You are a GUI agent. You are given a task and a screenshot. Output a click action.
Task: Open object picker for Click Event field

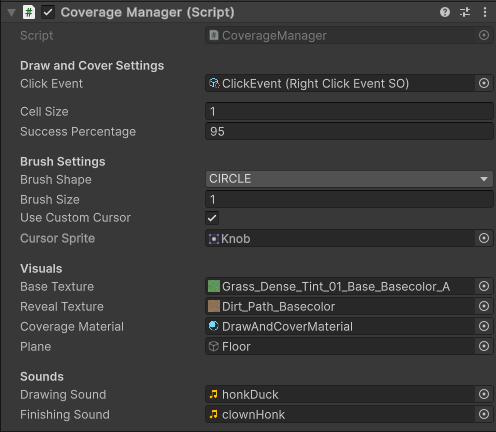tap(484, 83)
